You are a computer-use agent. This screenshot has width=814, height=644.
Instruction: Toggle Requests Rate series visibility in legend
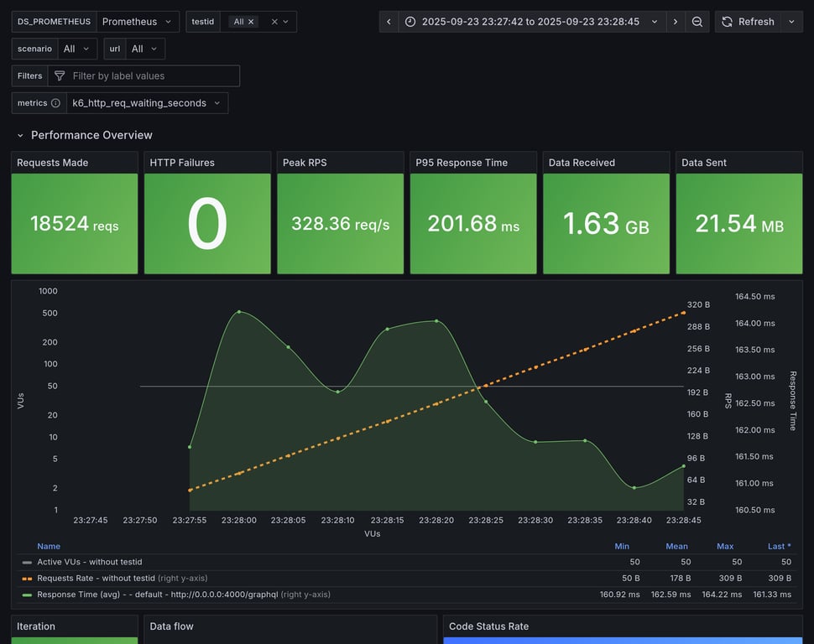(96, 578)
